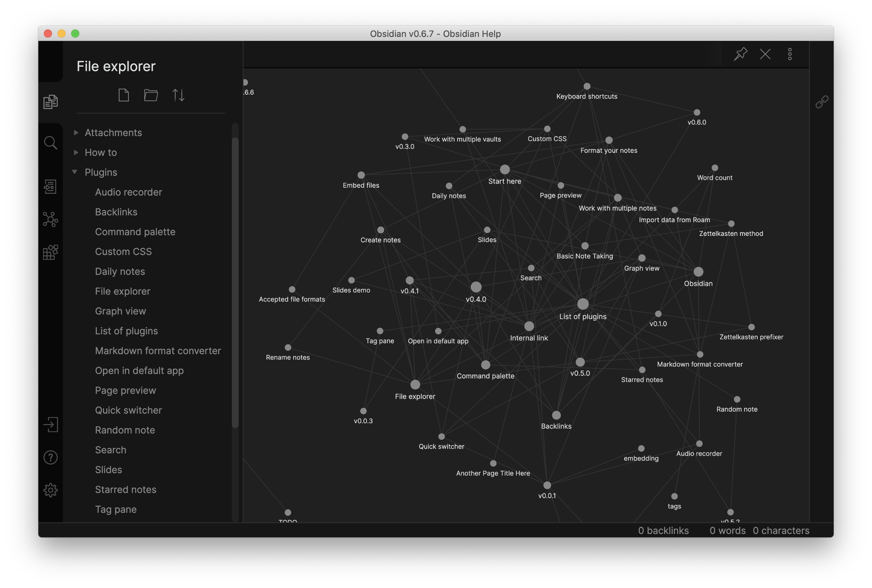Open the Settings gear icon
The width and height of the screenshot is (872, 588).
[50, 490]
